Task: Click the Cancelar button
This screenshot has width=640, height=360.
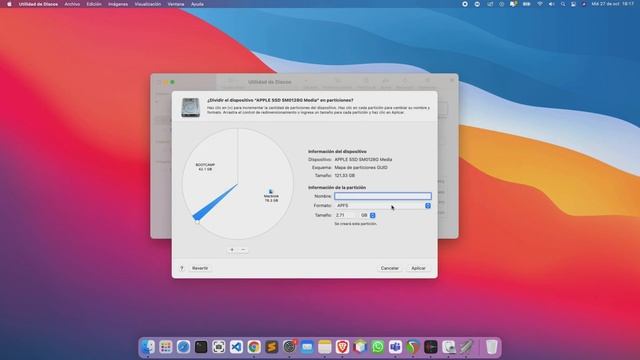Action: point(389,268)
